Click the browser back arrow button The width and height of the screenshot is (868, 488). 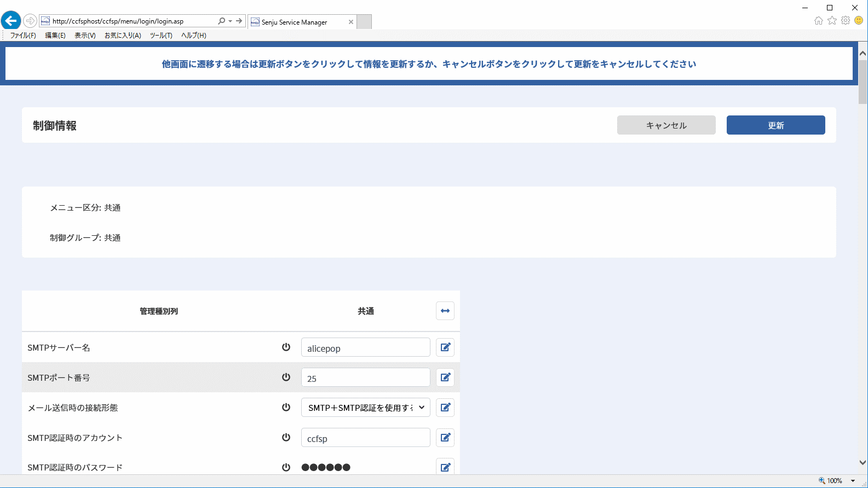point(11,21)
